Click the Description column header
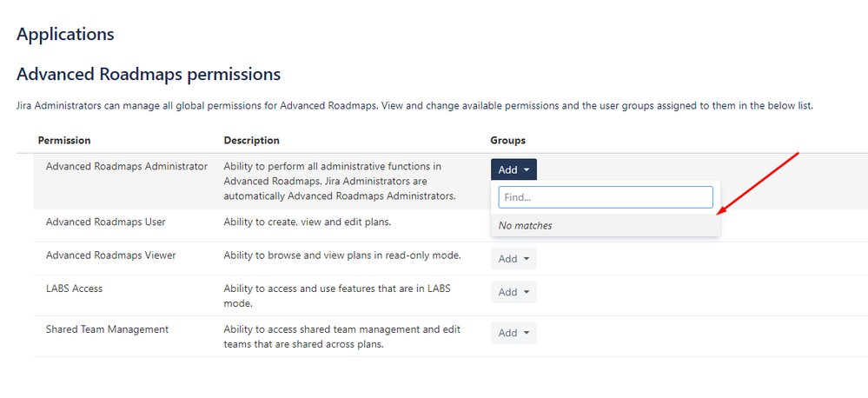Screen dimensions: 868x398 tap(251, 140)
